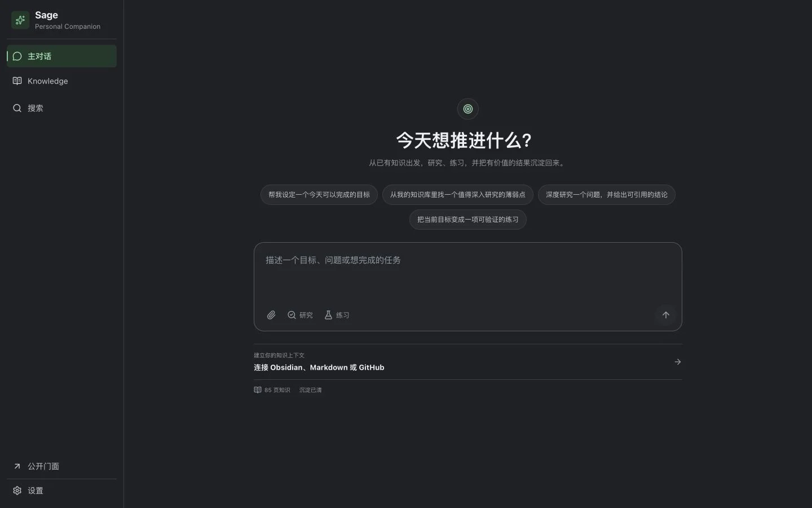Viewport: 812px width, 508px height.
Task: Click the Sage logo icon
Action: click(20, 20)
